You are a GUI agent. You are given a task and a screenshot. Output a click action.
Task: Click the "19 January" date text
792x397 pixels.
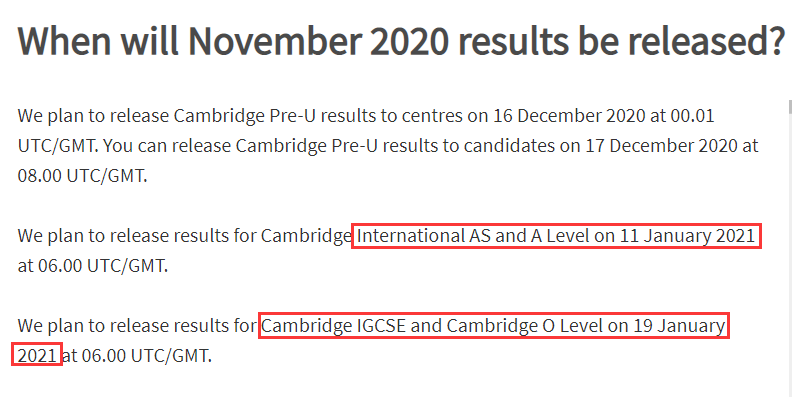coord(679,326)
